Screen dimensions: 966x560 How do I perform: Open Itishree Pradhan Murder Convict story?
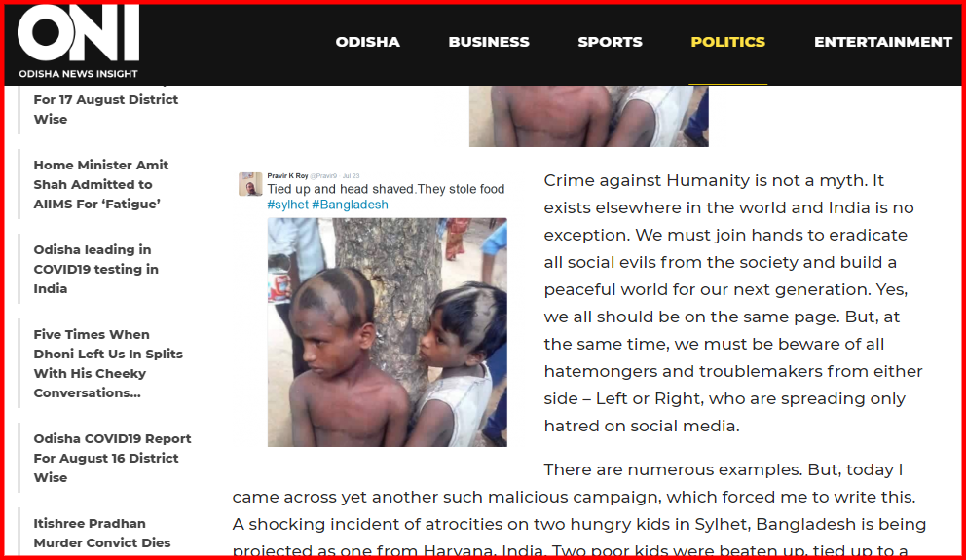102,533
